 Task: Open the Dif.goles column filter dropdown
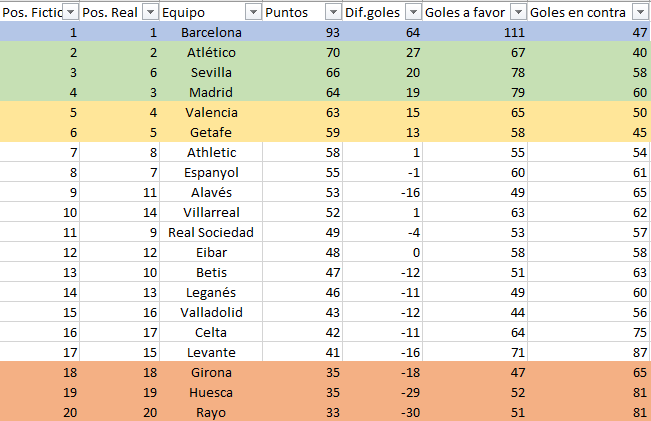click(413, 12)
